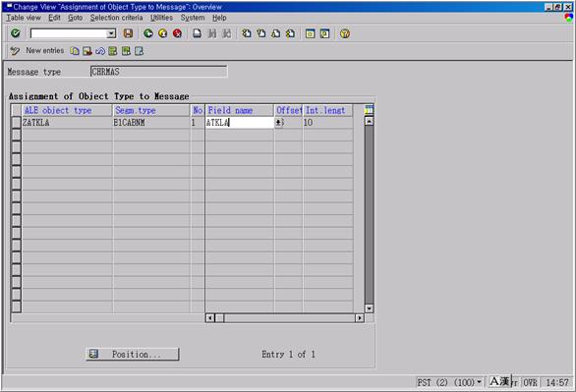Click the select-all corner box in table header
This screenshot has width=576, height=392.
coord(16,110)
